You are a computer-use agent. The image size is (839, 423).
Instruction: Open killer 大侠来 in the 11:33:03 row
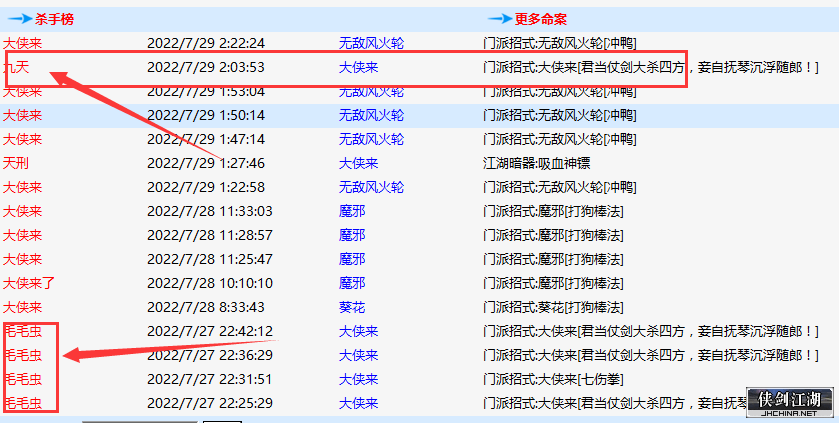point(22,211)
